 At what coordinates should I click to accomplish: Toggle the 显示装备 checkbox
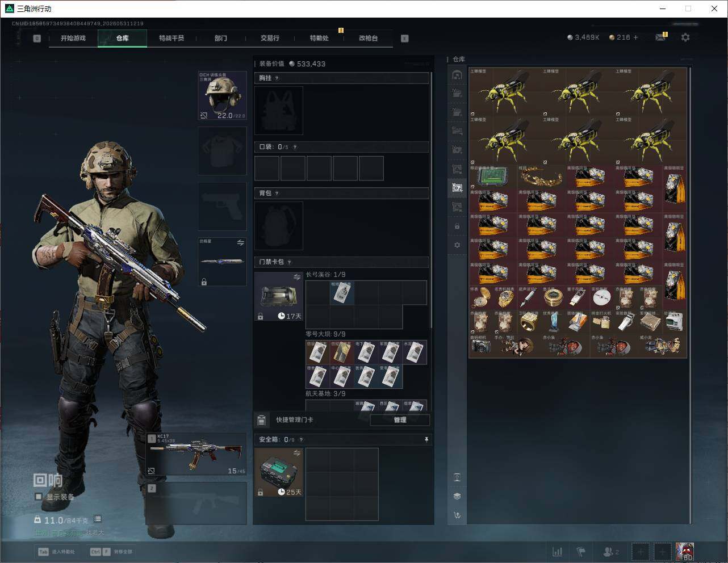(39, 497)
